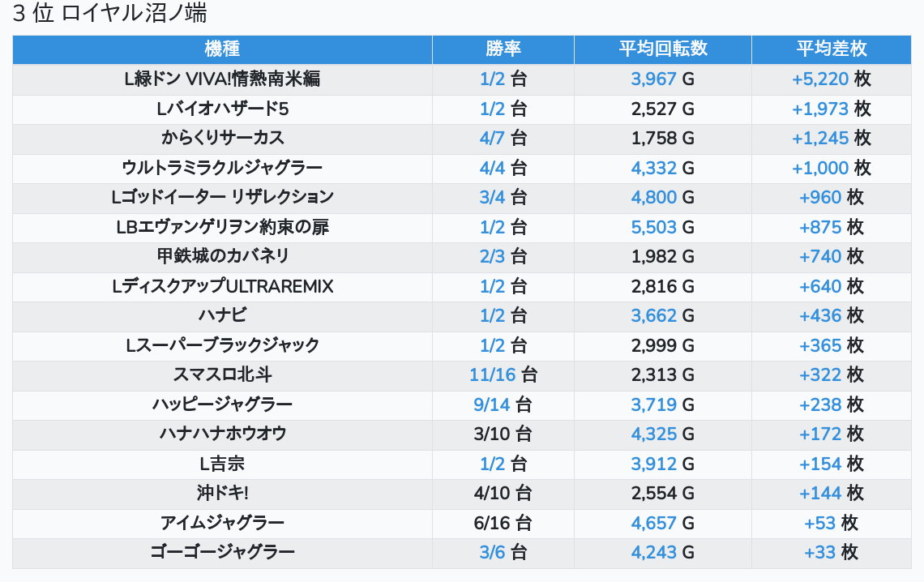The height and width of the screenshot is (582, 924).
Task: Open the 2/3 link for 甲鉄城のカバネリ
Action: click(x=492, y=256)
